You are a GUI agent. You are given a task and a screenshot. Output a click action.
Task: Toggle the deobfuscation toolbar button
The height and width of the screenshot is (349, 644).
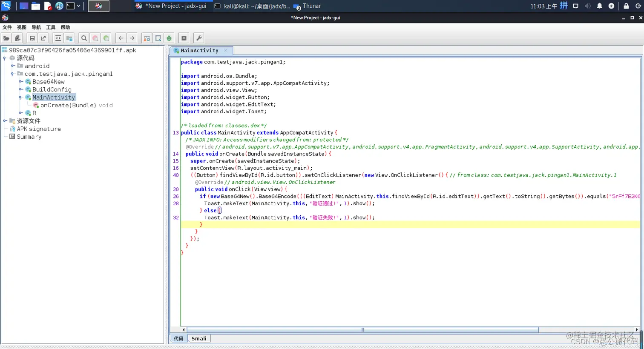click(147, 38)
